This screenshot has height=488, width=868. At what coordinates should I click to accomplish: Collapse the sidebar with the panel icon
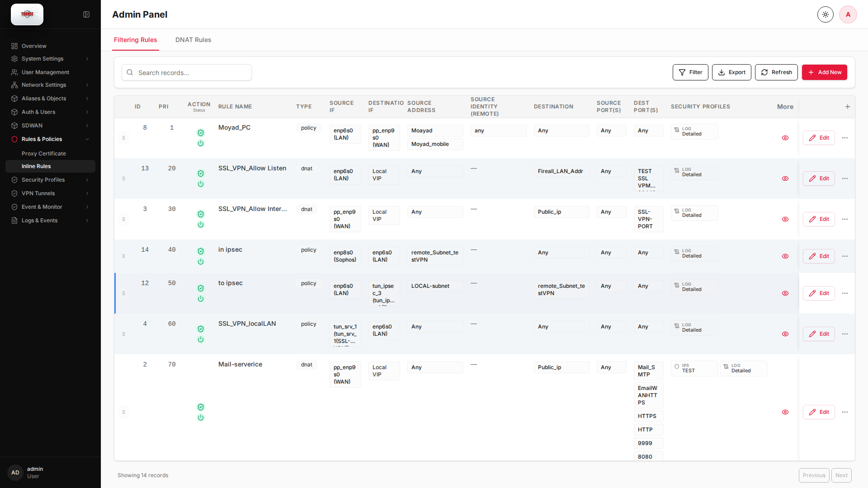86,14
